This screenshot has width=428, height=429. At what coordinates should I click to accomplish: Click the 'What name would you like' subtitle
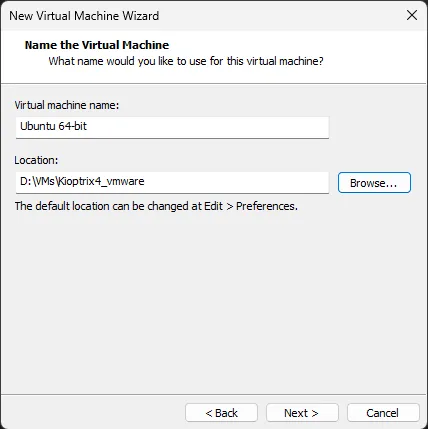click(186, 61)
